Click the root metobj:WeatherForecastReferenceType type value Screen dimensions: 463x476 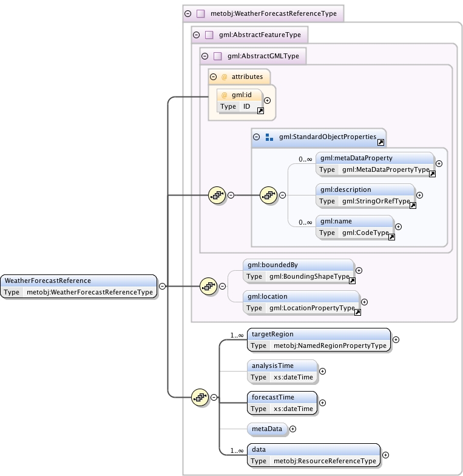[x=90, y=293]
